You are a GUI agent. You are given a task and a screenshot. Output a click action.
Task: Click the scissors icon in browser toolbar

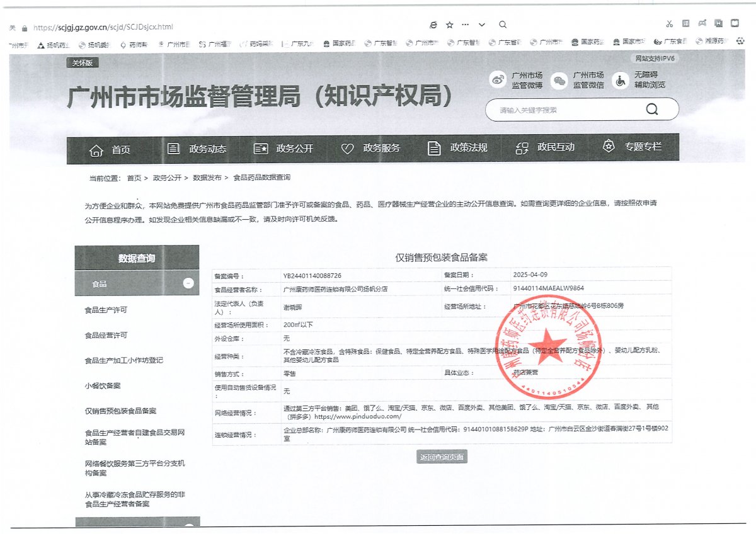(669, 24)
